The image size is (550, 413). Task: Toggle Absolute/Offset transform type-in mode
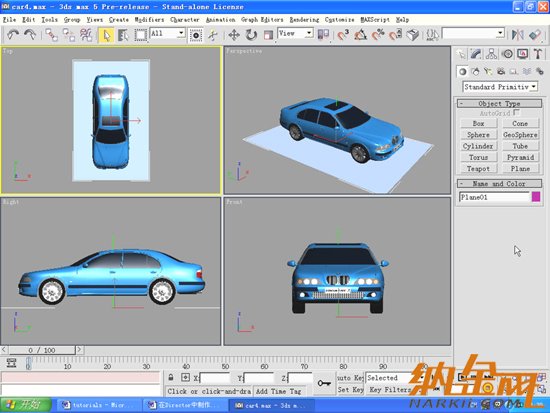pos(185,378)
